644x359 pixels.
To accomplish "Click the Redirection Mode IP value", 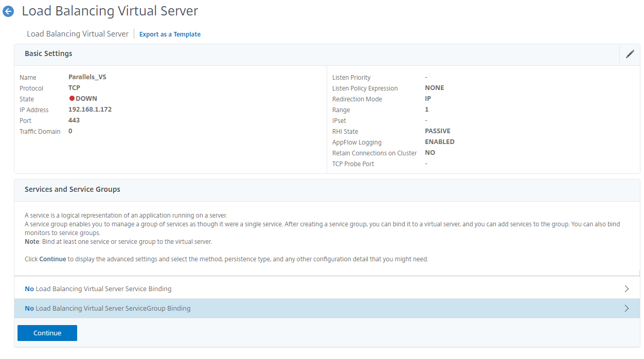I will coord(428,99).
